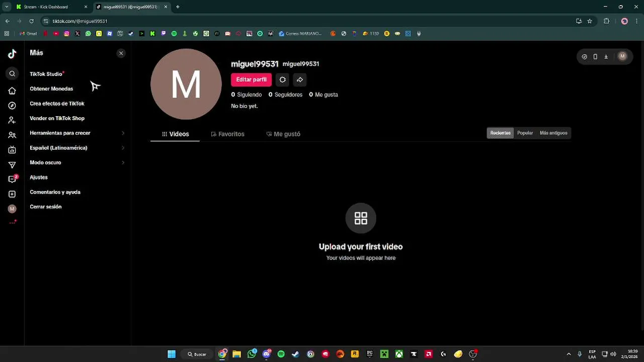
Task: Open the Explore compass icon
Action: click(12, 106)
